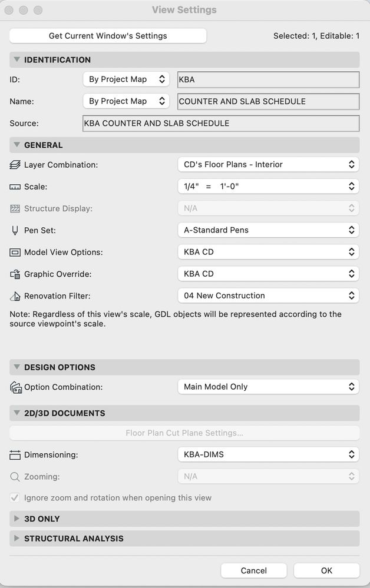The height and width of the screenshot is (588, 370).
Task: Expand the 3D ONLY section
Action: pyautogui.click(x=16, y=519)
